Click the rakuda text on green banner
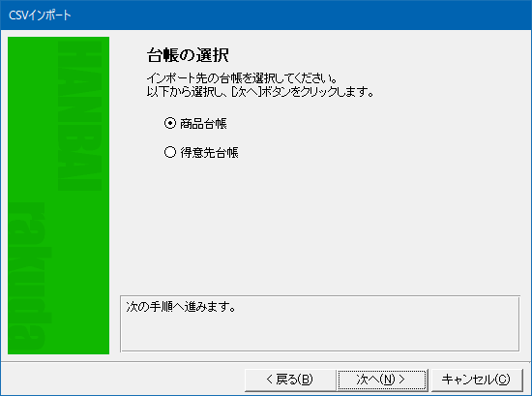The height and width of the screenshot is (396, 532). pos(29,276)
